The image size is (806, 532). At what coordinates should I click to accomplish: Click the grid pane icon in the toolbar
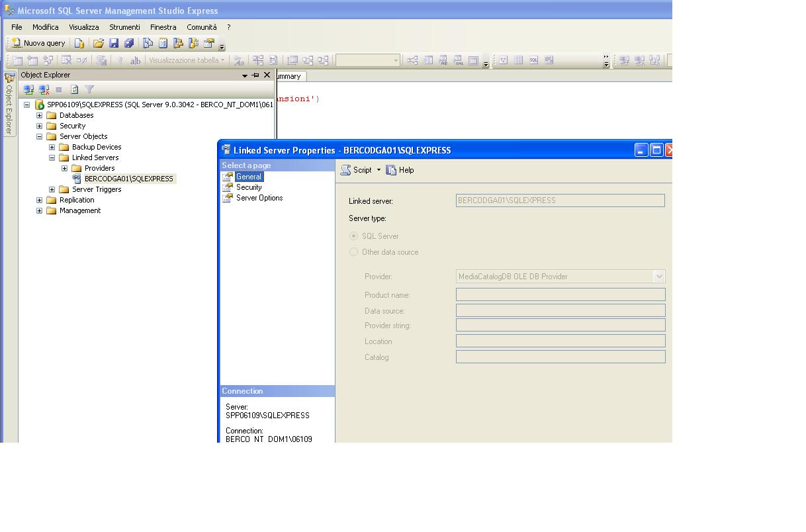click(x=518, y=60)
